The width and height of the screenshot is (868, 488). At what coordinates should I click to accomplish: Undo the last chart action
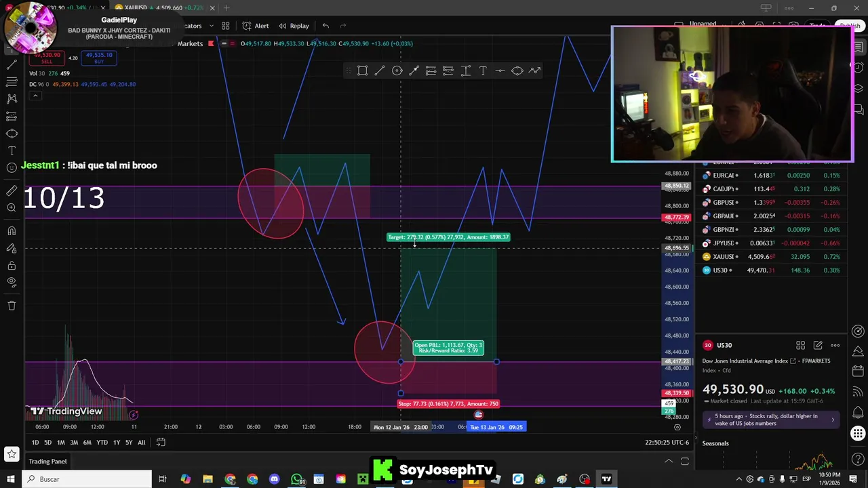[325, 26]
